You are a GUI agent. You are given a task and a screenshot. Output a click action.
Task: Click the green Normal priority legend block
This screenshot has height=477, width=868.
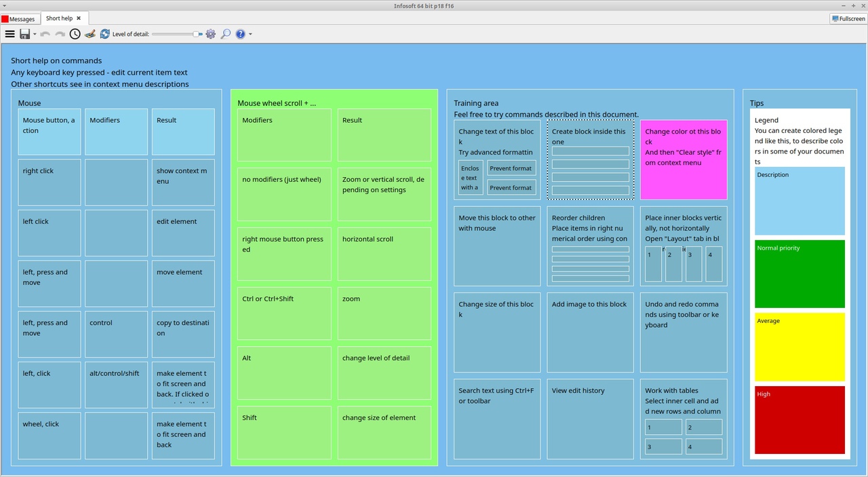pos(800,274)
